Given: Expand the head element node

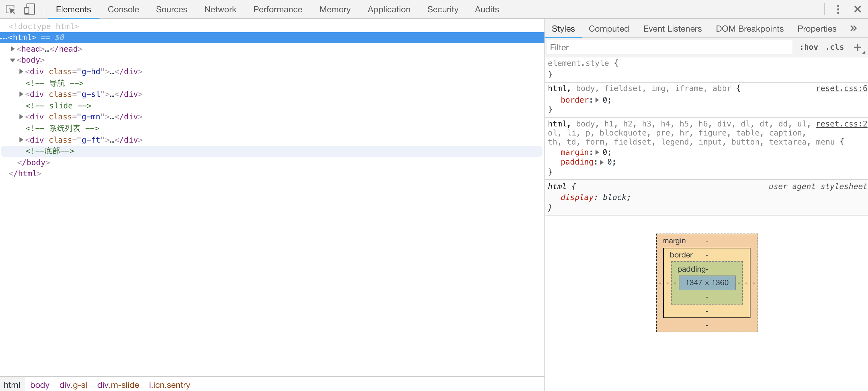Looking at the screenshot, I should 13,49.
